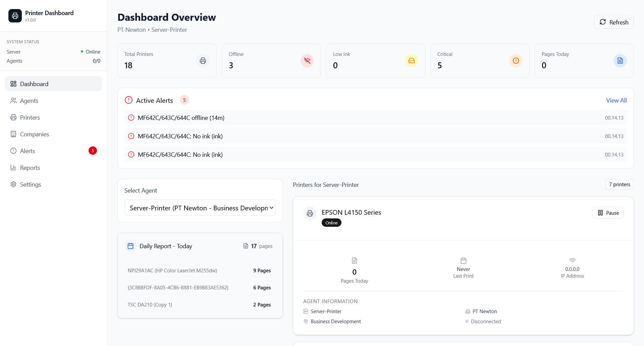
Task: Pause the EPSON L4150 Series printer
Action: point(608,213)
